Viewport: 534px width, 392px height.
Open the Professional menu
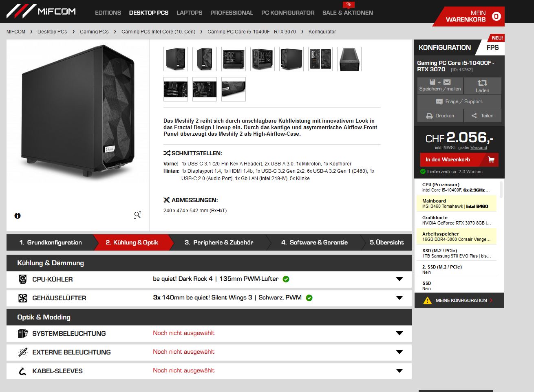pyautogui.click(x=232, y=13)
